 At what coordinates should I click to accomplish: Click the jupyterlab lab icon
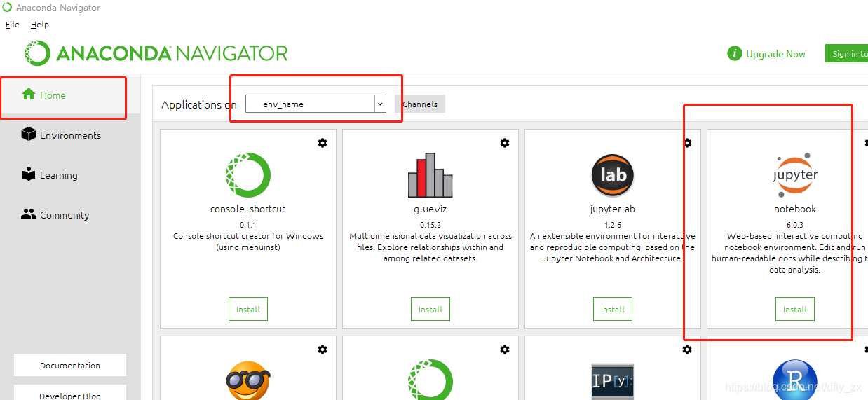613,175
